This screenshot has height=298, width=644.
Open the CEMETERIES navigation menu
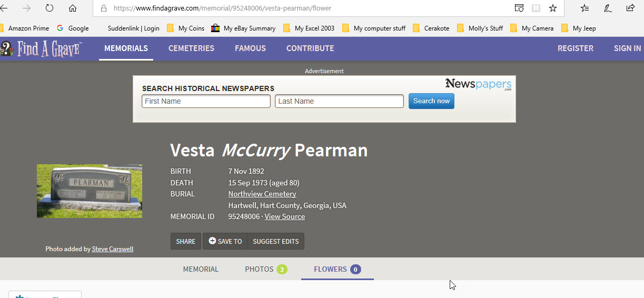click(191, 48)
